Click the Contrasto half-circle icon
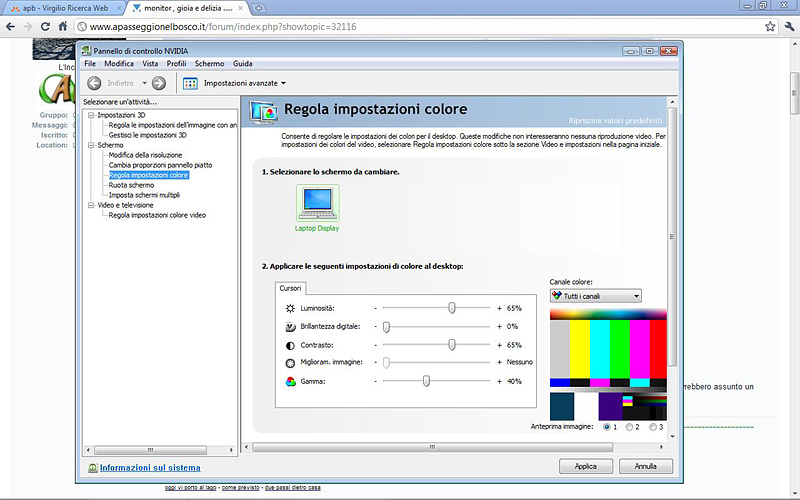 pyautogui.click(x=290, y=345)
